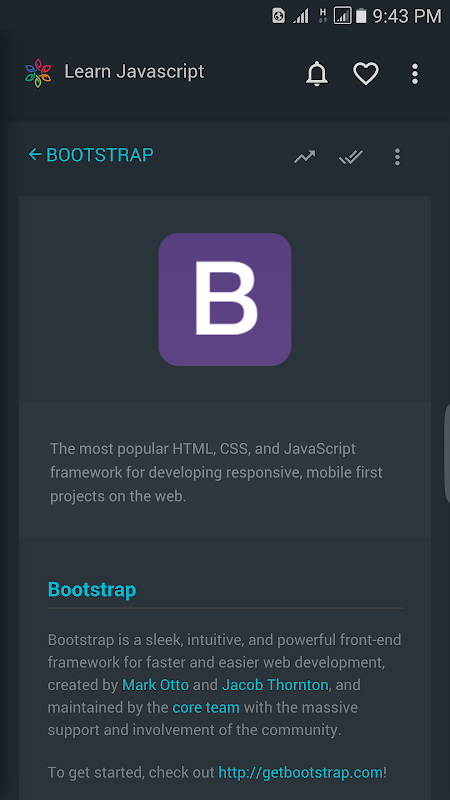Image resolution: width=450 pixels, height=800 pixels.
Task: Open the app bar overflow menu
Action: tap(415, 74)
